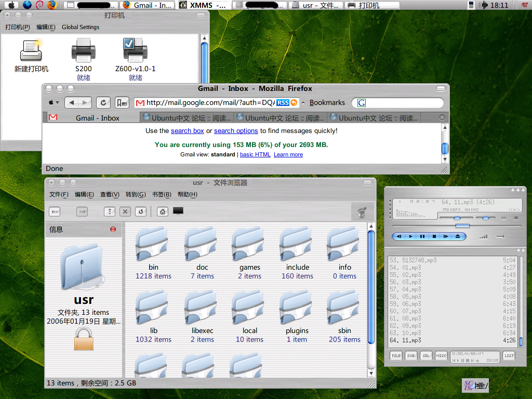This screenshot has width=532, height=399.
Task: Open 打印机(P) menu in printer window
Action: [18, 27]
